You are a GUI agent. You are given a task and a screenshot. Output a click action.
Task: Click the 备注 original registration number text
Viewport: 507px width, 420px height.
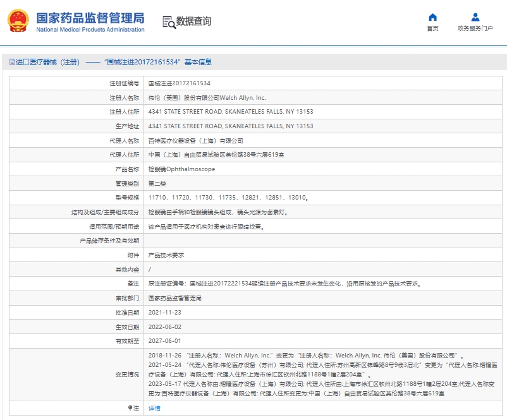(x=284, y=284)
